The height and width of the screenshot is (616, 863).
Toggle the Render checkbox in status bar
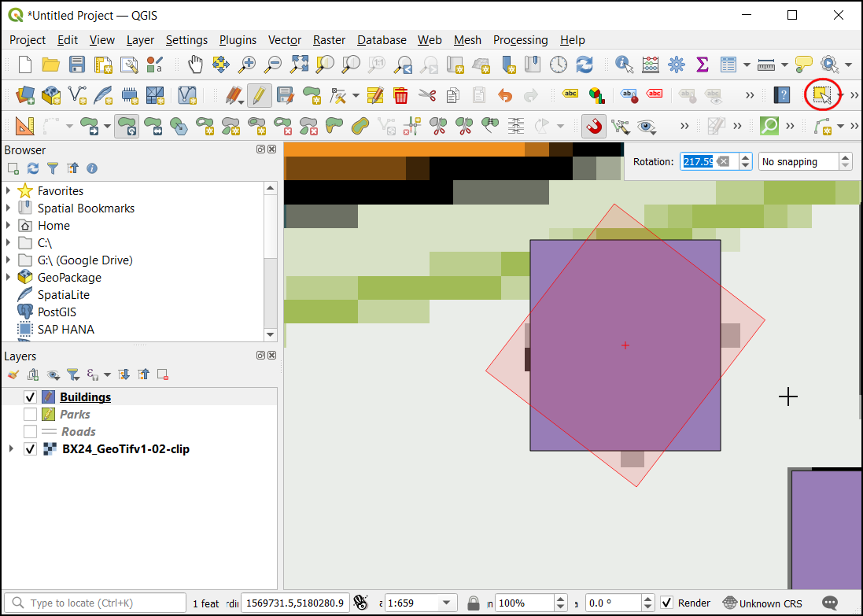point(666,603)
